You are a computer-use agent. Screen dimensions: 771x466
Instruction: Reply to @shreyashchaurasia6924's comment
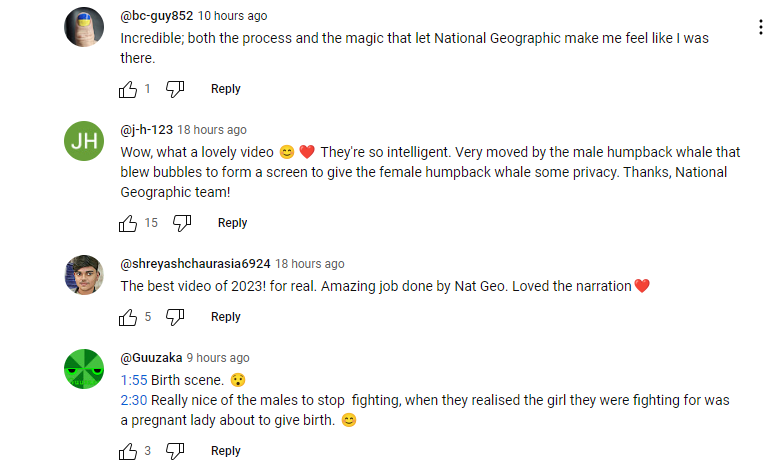pyautogui.click(x=226, y=317)
